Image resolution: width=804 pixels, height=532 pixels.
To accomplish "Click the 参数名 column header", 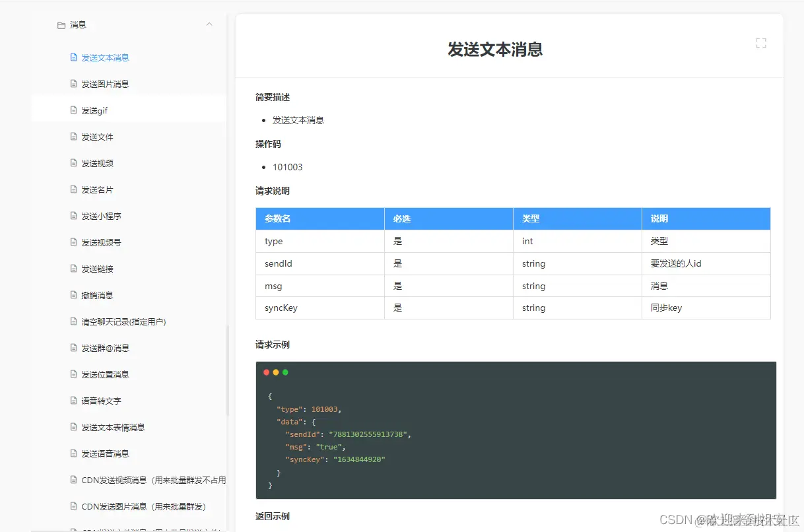I will 320,218.
